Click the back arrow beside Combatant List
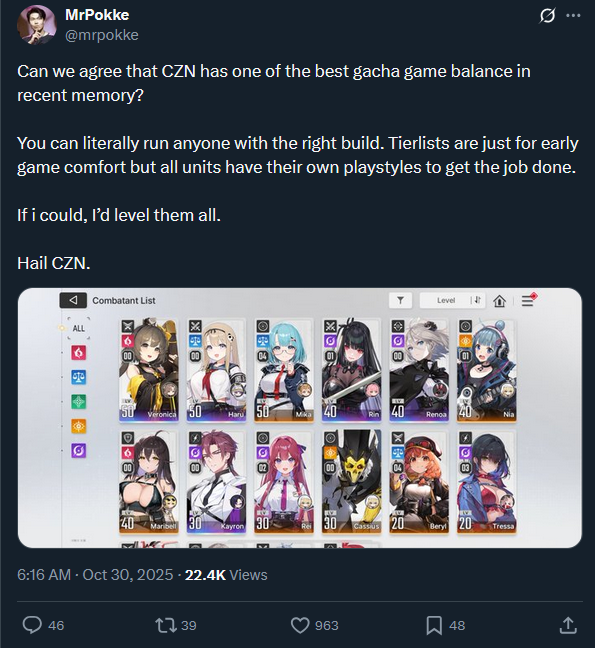 (x=73, y=300)
